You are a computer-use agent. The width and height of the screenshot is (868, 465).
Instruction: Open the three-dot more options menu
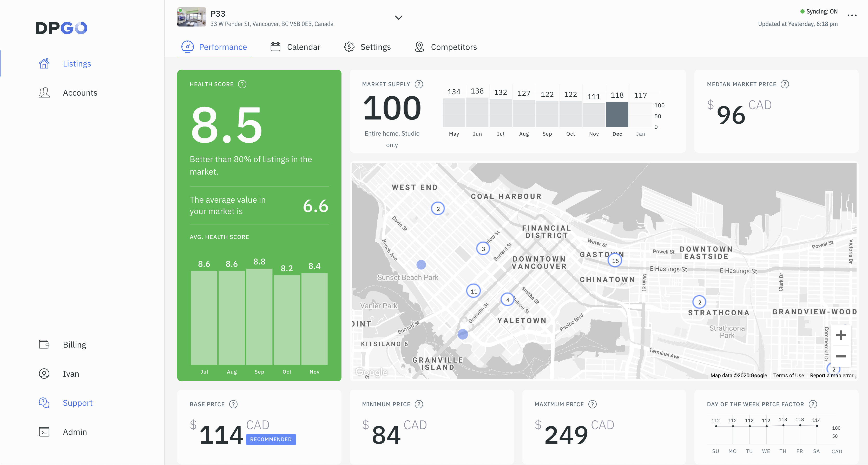coord(852,16)
